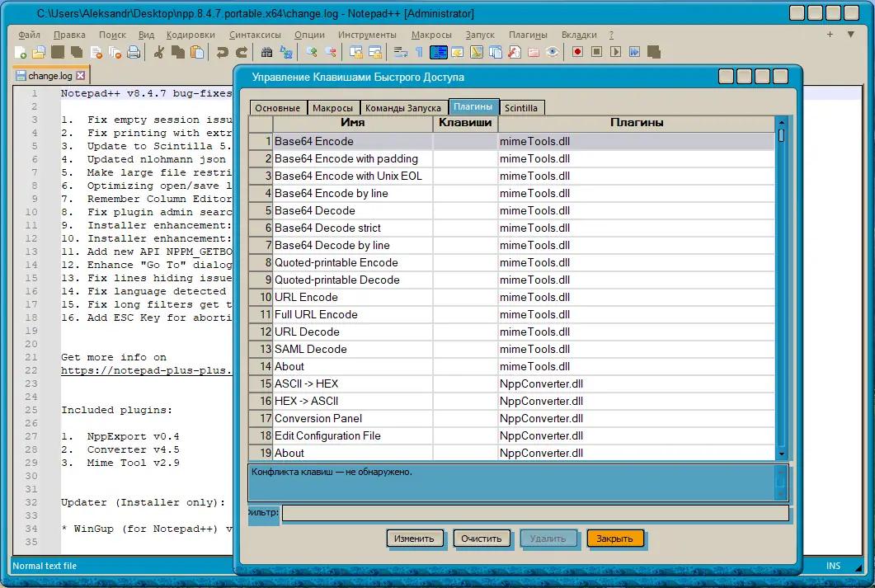Click the plus button at the menu bar's right end
Screen dimensions: 875x588
pos(829,35)
